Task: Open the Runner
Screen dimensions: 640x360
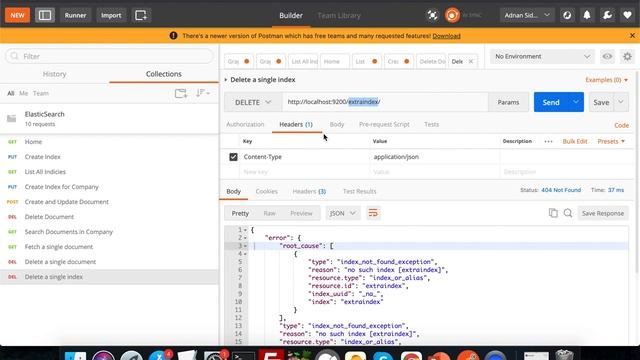Action: tap(76, 15)
